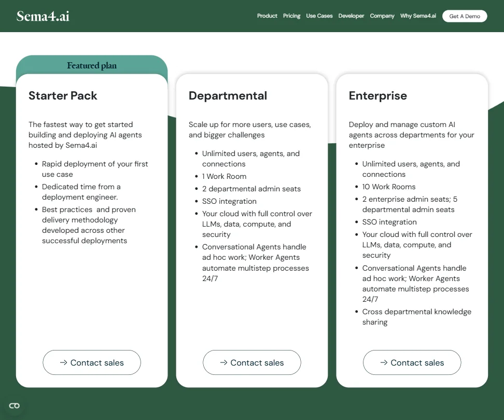Open the Sema4.ai logo homepage link

(43, 16)
